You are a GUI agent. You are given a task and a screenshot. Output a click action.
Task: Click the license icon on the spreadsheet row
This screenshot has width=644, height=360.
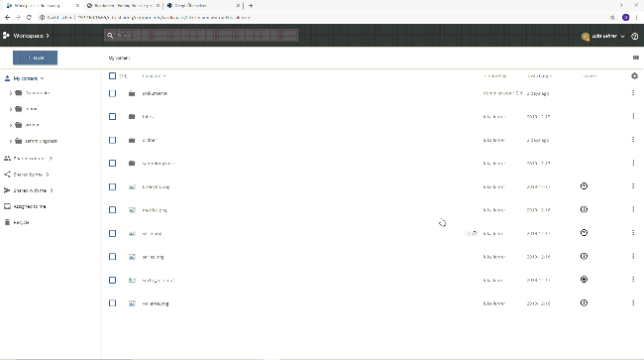[x=584, y=280]
